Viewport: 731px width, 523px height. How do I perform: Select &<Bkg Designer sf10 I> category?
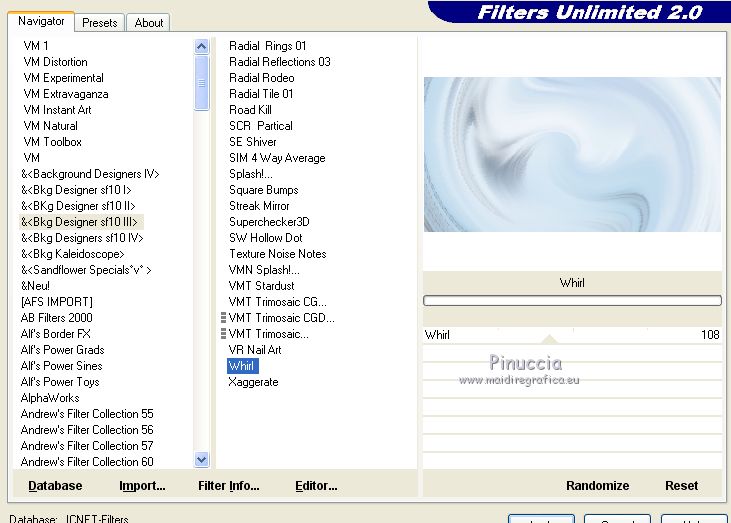tap(76, 190)
